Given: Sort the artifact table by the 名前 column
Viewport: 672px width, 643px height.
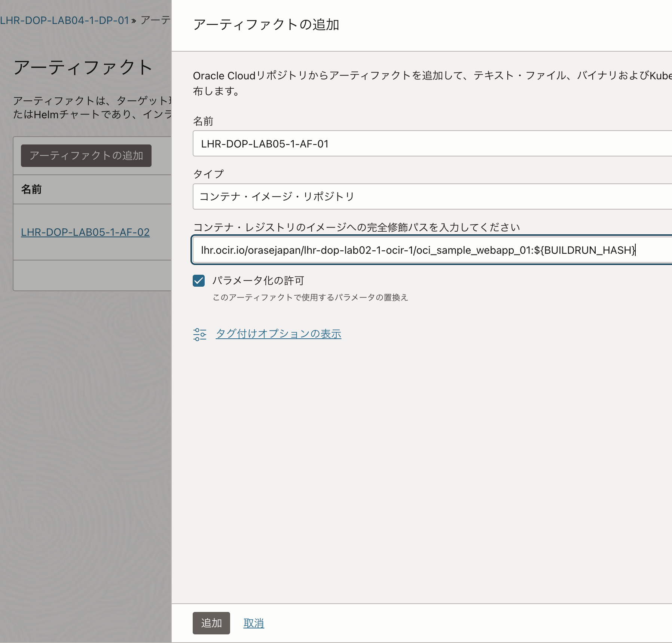Looking at the screenshot, I should point(31,189).
